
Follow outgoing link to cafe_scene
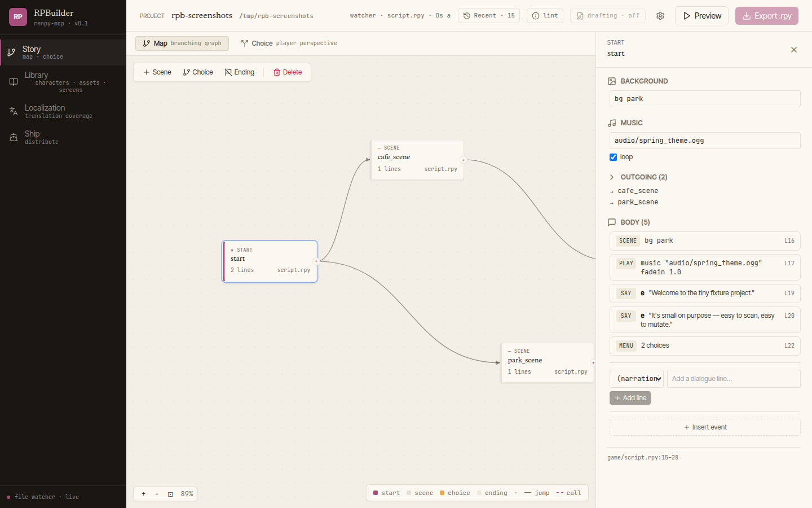[x=638, y=191]
